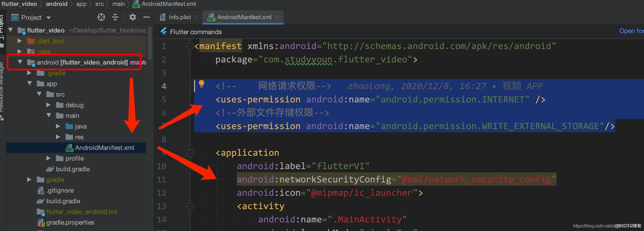Expand the profile folder
This screenshot has height=231, width=644.
pos(48,158)
